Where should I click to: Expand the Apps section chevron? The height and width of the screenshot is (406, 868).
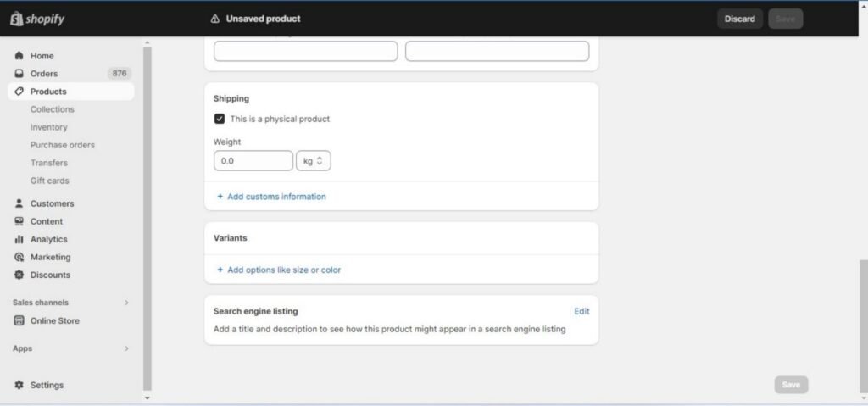coord(127,348)
